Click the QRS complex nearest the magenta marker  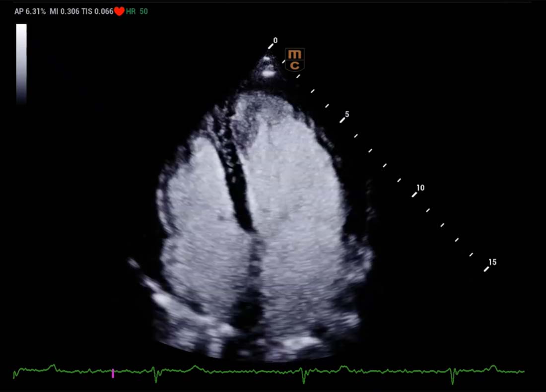click(156, 377)
